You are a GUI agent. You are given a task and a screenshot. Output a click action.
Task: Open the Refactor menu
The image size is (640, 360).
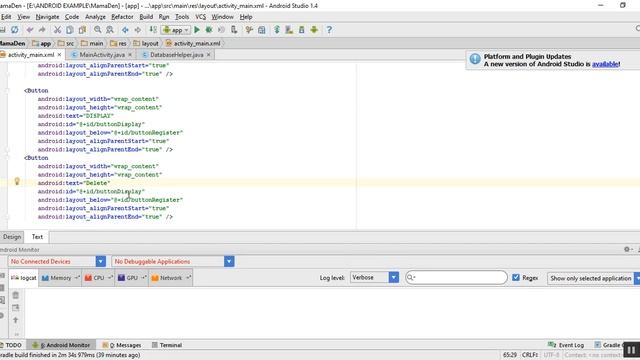pos(122,17)
